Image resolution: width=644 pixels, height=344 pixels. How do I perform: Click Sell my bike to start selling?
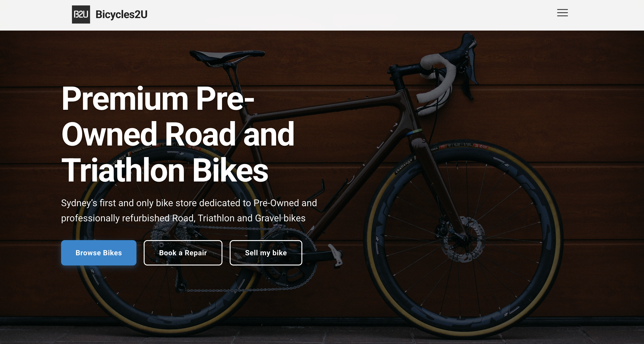(266, 253)
